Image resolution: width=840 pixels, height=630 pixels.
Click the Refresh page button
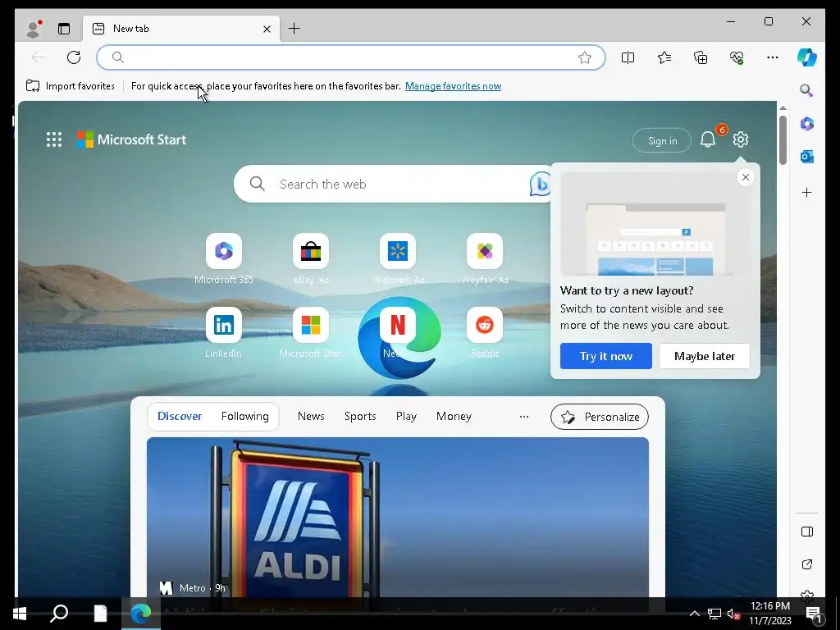pos(74,57)
